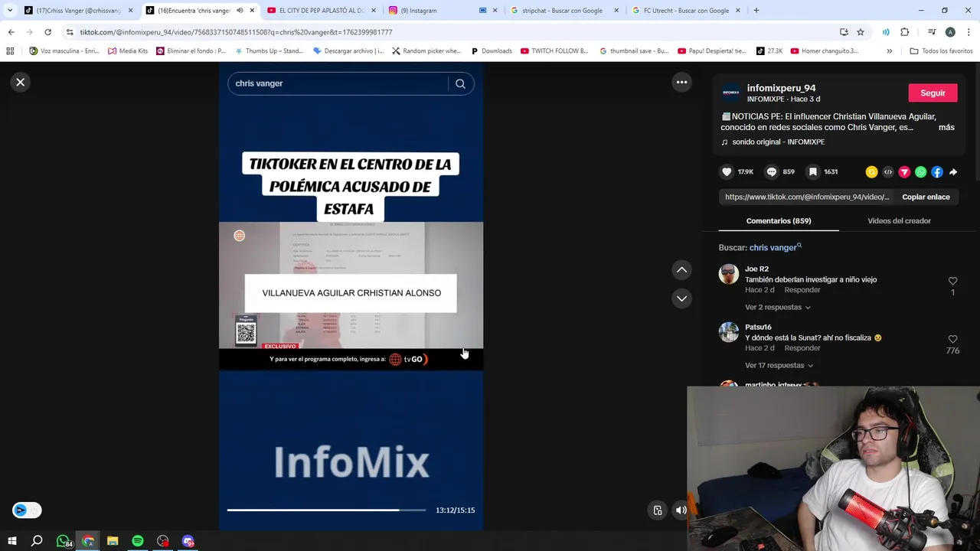This screenshot has width=980, height=551.
Task: Open the three-dot more options menu on video
Action: point(681,82)
